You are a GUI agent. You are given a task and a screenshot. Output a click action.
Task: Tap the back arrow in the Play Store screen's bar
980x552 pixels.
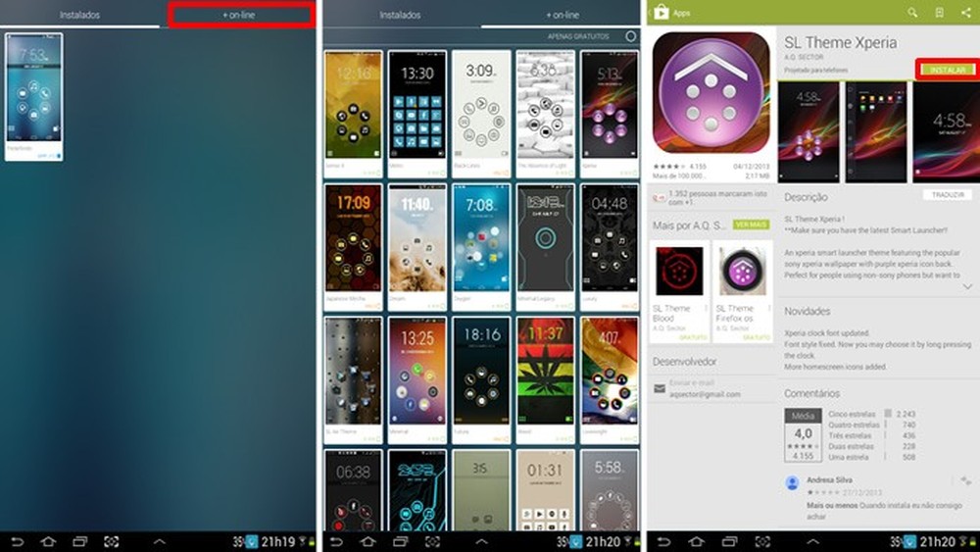point(664,541)
